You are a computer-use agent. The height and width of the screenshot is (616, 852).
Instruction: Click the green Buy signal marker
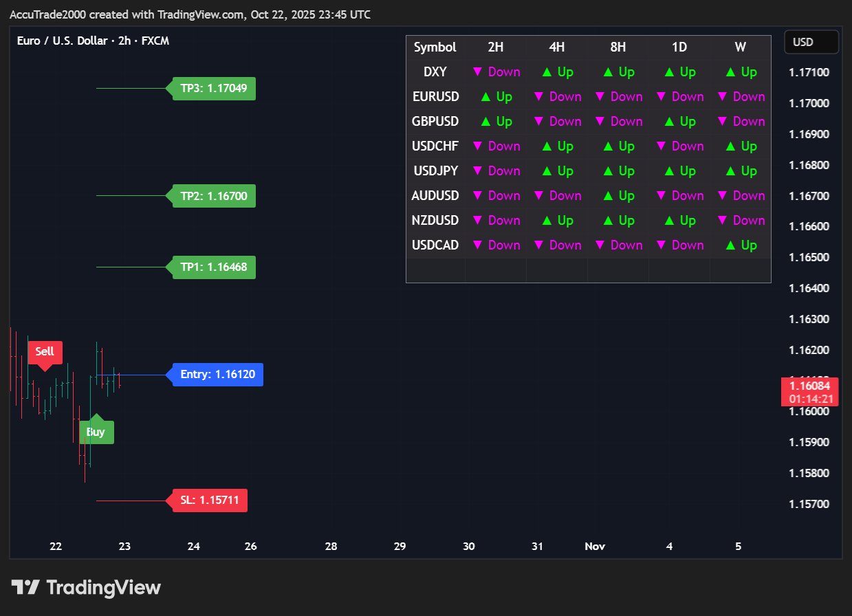[x=96, y=432]
